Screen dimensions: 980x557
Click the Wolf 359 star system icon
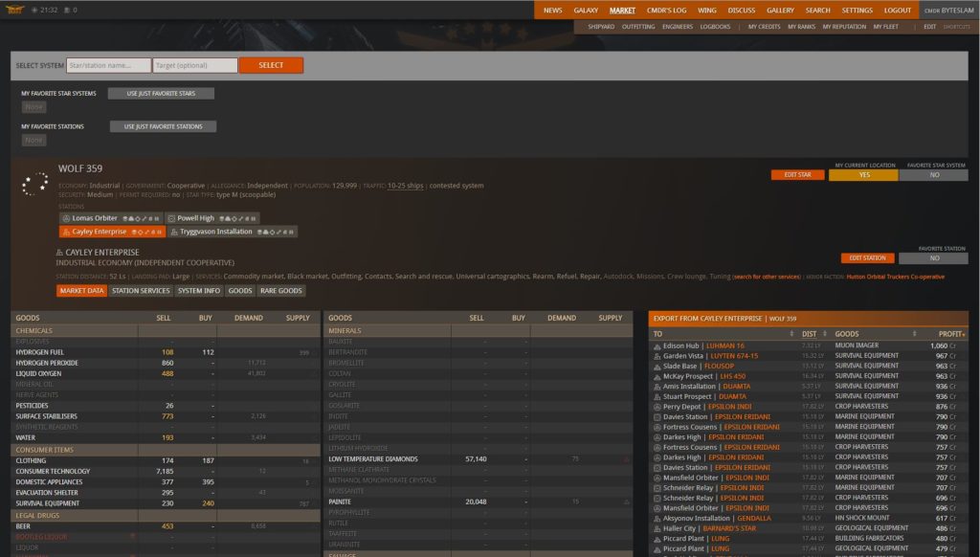[35, 182]
